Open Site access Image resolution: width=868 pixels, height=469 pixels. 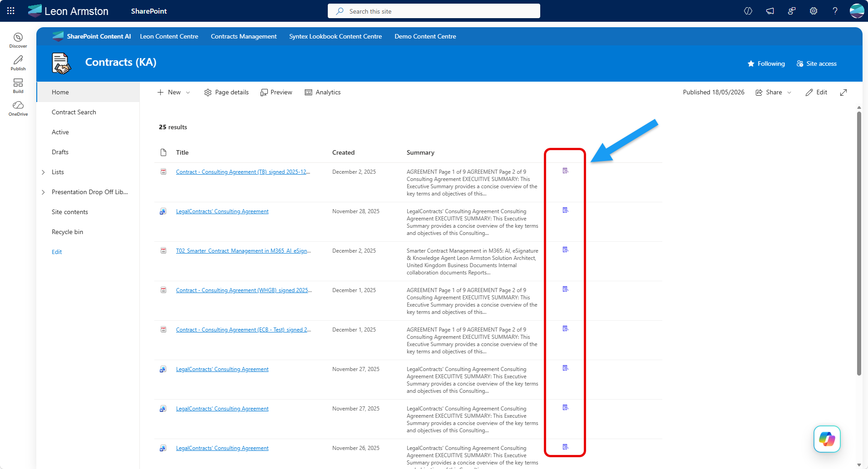[817, 64]
